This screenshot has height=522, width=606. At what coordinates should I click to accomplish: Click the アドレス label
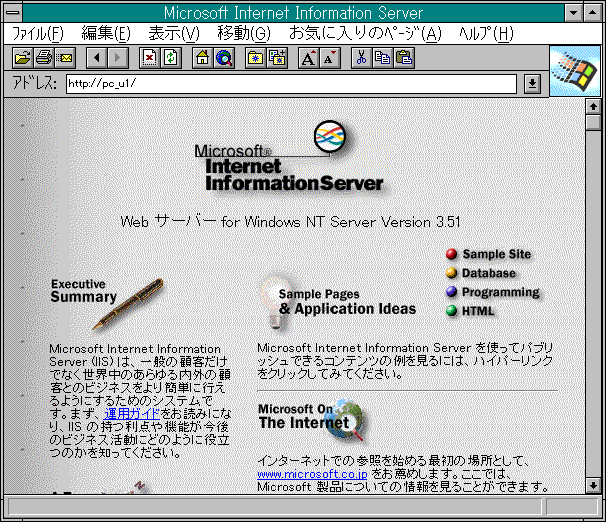(34, 83)
